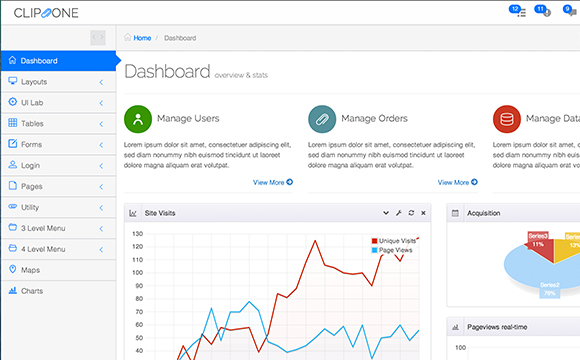Screen dimensions: 580x360
Task: Click the Site Visits panel title
Action: (160, 213)
